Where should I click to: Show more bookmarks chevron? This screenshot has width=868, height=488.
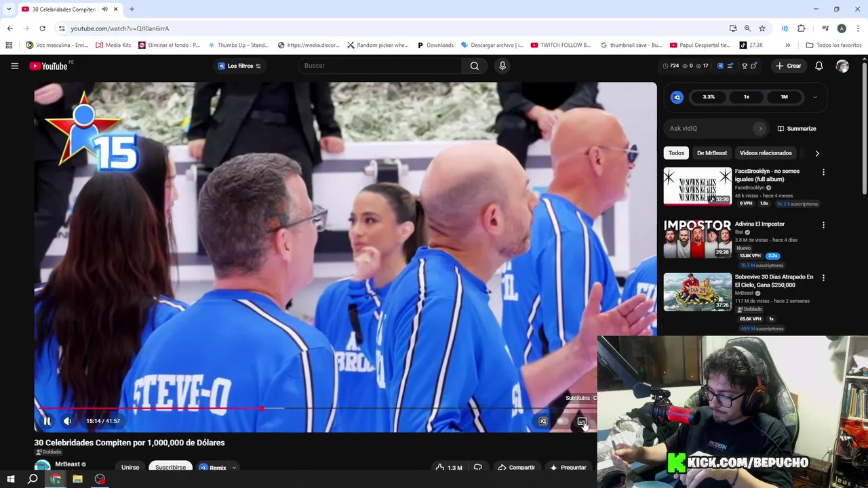(787, 45)
